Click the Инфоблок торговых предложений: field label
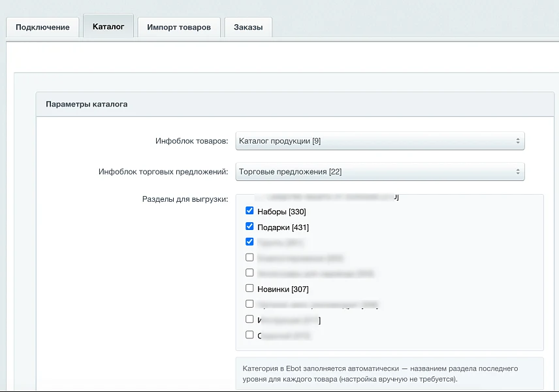 [x=163, y=172]
